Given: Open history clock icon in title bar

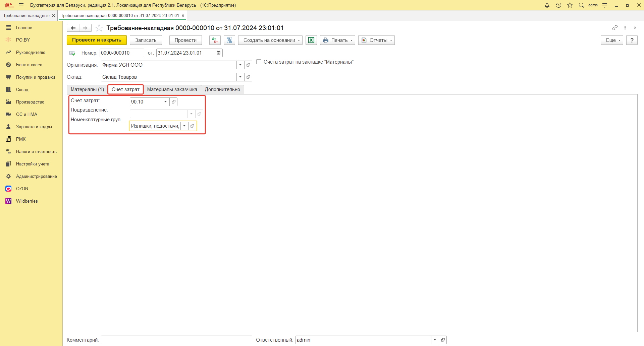Looking at the screenshot, I should tap(558, 5).
